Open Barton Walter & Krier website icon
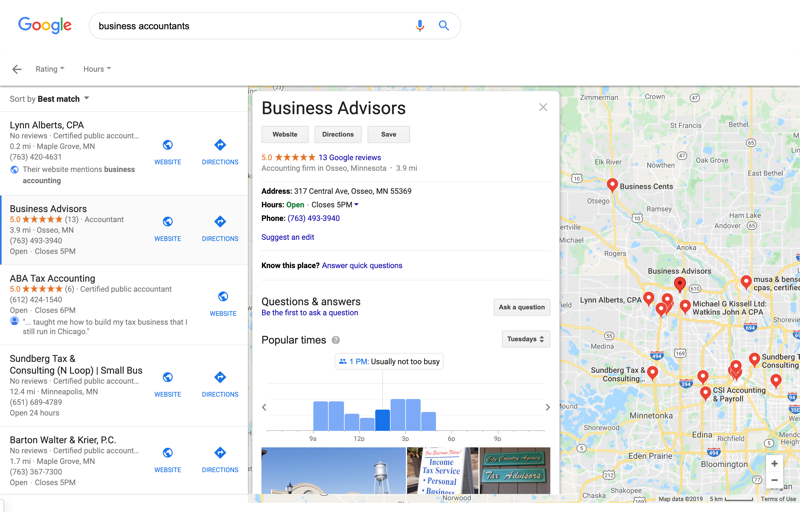Image resolution: width=800 pixels, height=512 pixels. point(167,452)
